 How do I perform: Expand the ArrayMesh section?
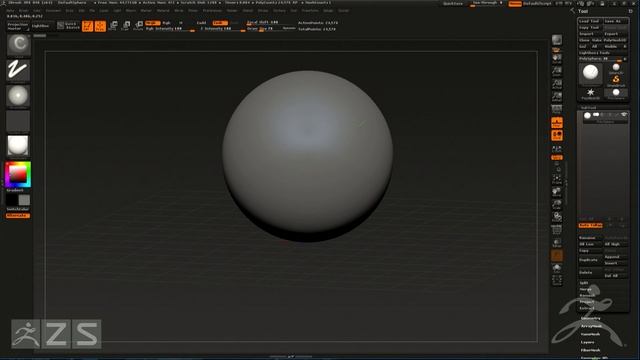[x=591, y=326]
